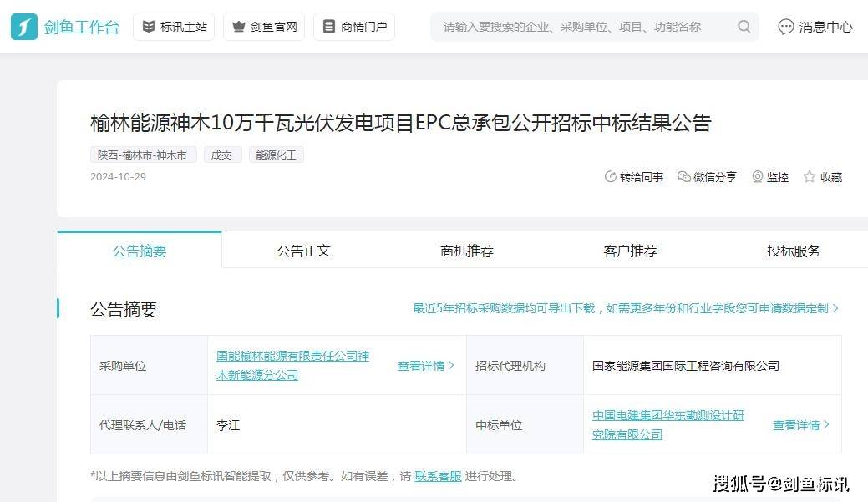The height and width of the screenshot is (502, 868).
Task: Open the 标讯主站 button
Action: click(x=174, y=27)
